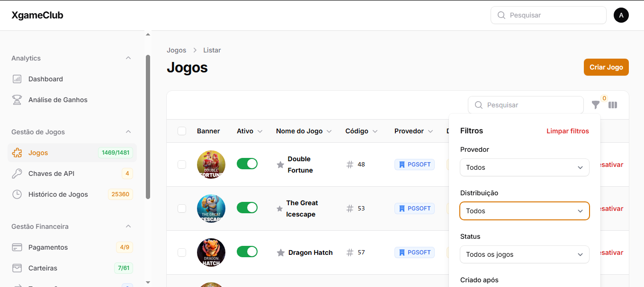The height and width of the screenshot is (287, 644).
Task: Go to Carteiras in the sidebar
Action: (x=43, y=268)
